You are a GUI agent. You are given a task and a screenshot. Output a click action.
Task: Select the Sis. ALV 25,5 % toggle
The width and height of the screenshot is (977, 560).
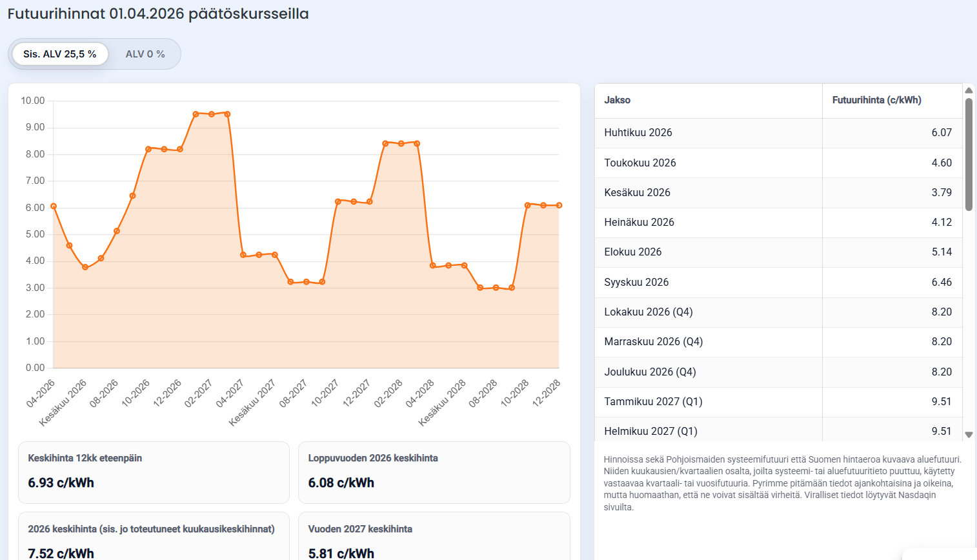[x=60, y=54]
